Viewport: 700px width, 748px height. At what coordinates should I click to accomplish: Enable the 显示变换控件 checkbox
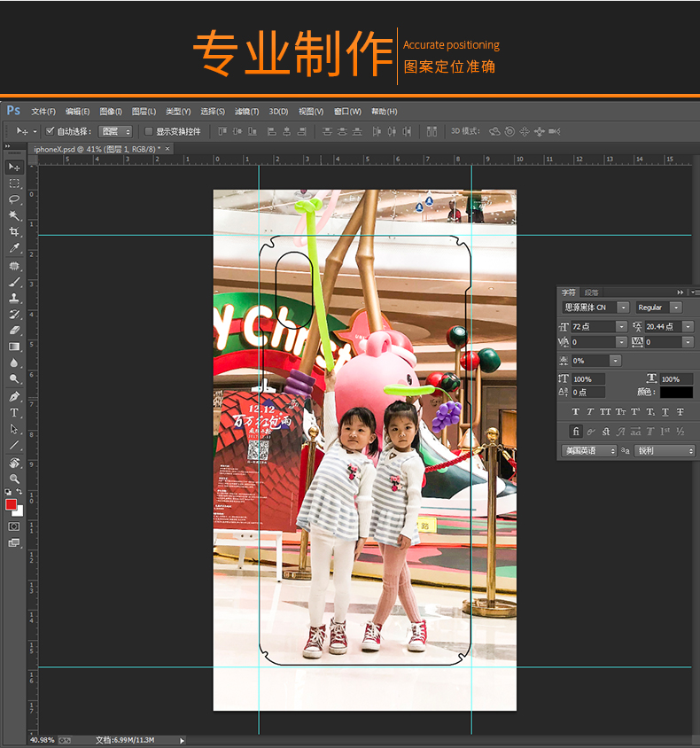tap(149, 131)
